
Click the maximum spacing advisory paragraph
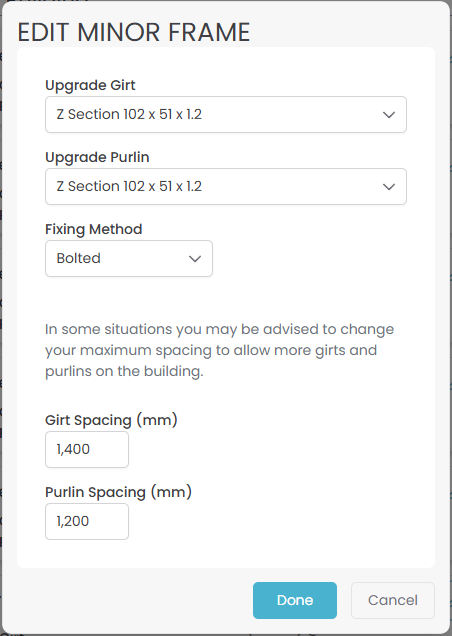220,350
